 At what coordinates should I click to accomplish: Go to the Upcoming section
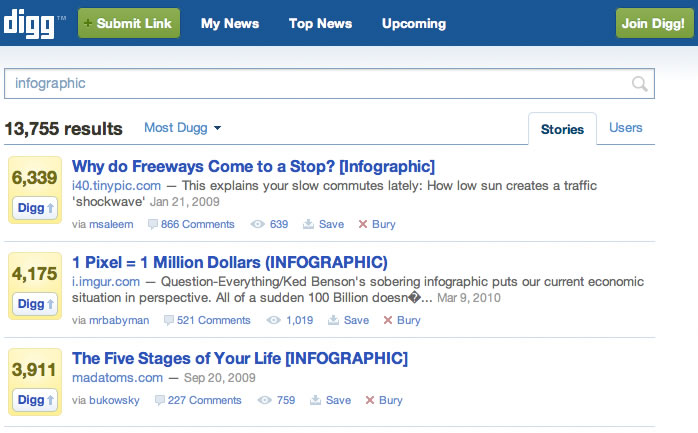pyautogui.click(x=413, y=23)
